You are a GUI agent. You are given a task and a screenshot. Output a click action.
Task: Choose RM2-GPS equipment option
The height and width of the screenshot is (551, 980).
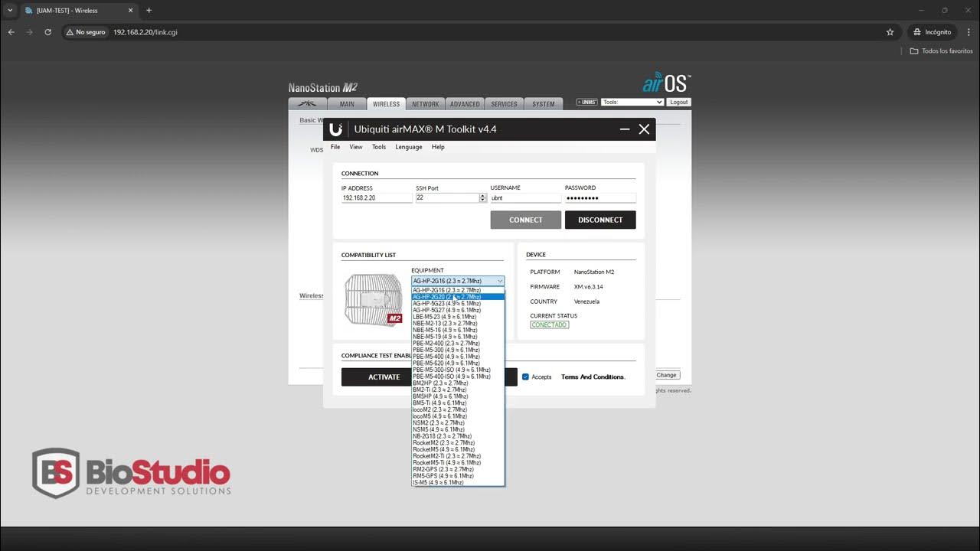click(458, 469)
